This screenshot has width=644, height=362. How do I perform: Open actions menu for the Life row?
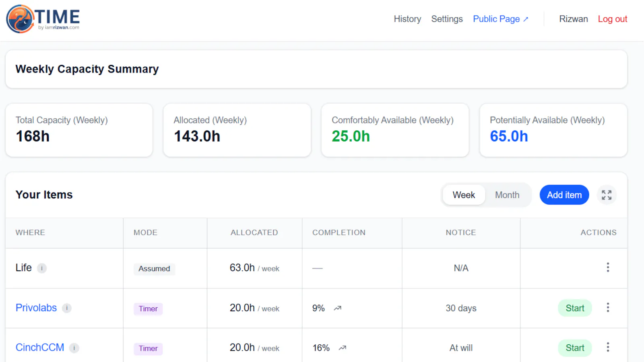click(x=608, y=267)
